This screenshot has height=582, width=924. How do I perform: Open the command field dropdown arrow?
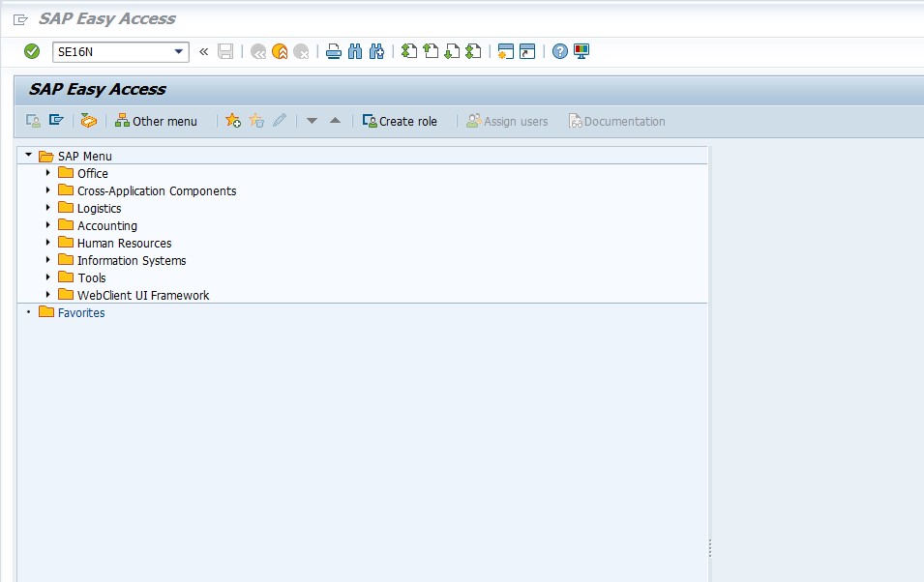coord(179,52)
